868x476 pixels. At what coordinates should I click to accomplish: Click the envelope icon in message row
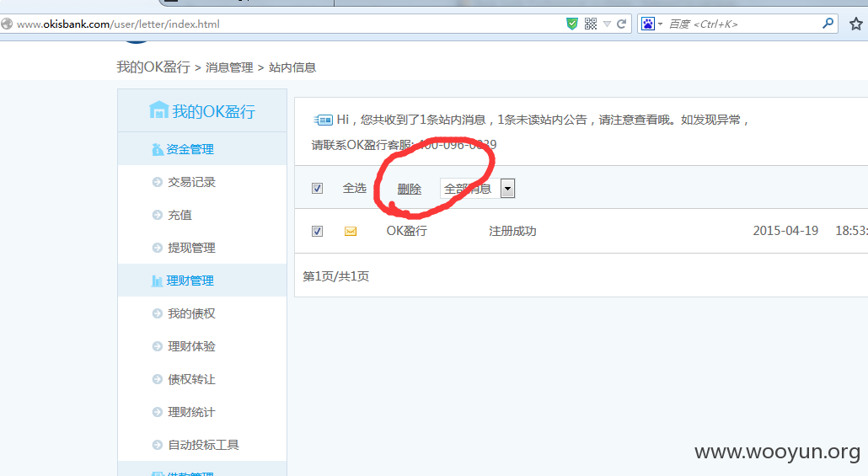click(x=351, y=232)
